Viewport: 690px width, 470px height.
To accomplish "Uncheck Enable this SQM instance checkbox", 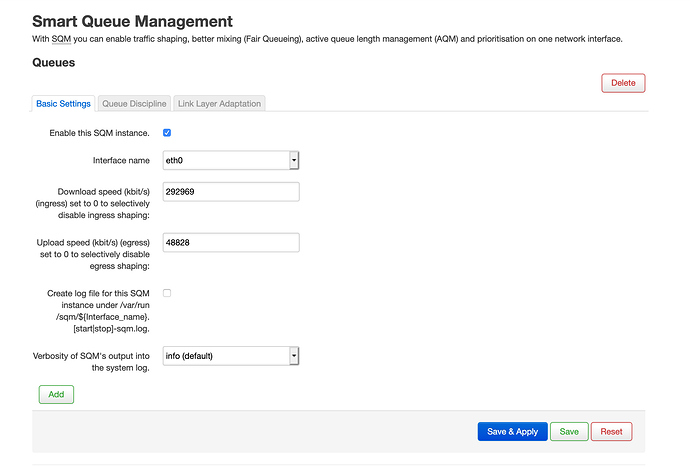I will click(x=167, y=132).
